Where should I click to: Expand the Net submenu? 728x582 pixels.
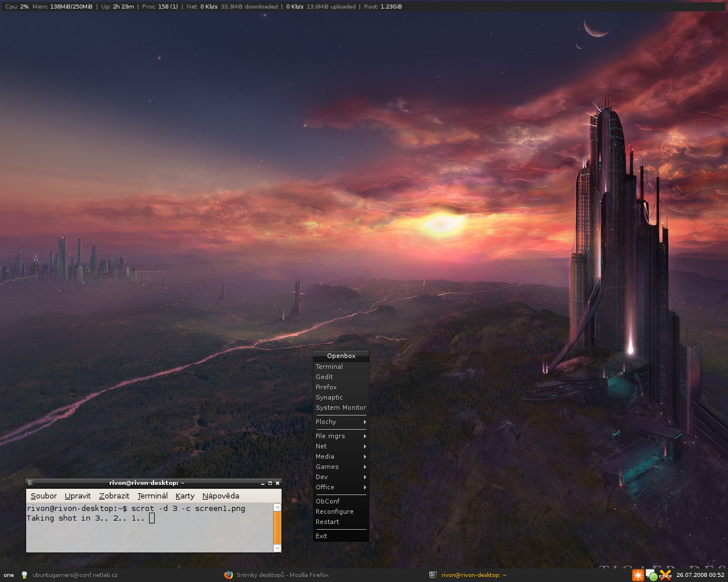tap(341, 446)
